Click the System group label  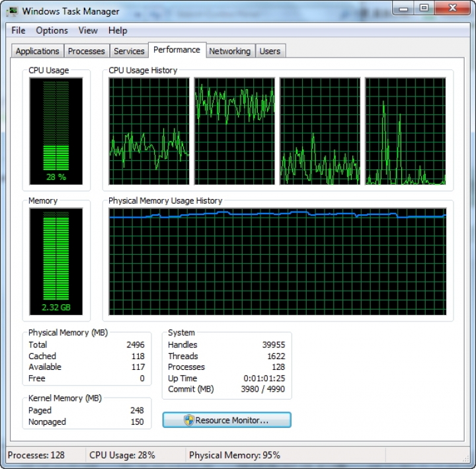pos(181,333)
